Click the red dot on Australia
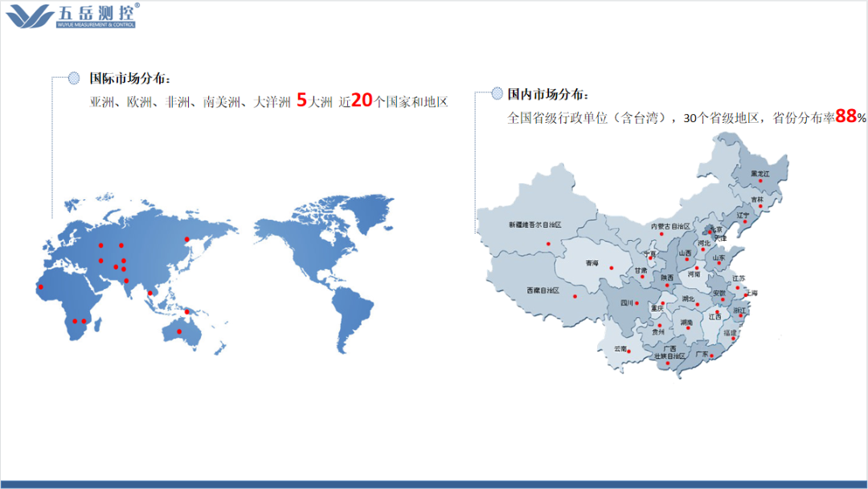Image resolution: width=868 pixels, height=489 pixels. [179, 332]
